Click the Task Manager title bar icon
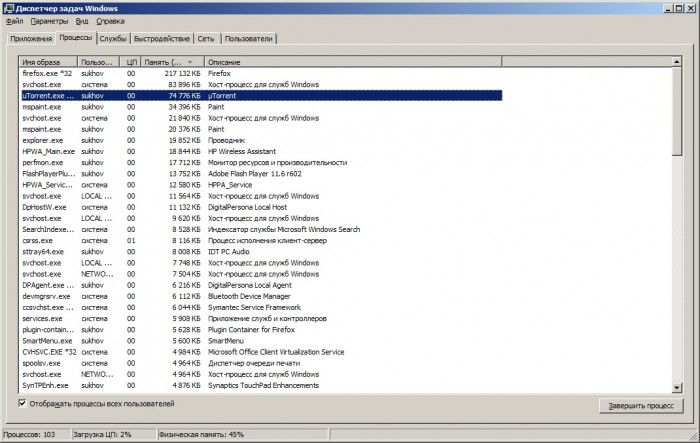This screenshot has height=443, width=700. [9, 8]
